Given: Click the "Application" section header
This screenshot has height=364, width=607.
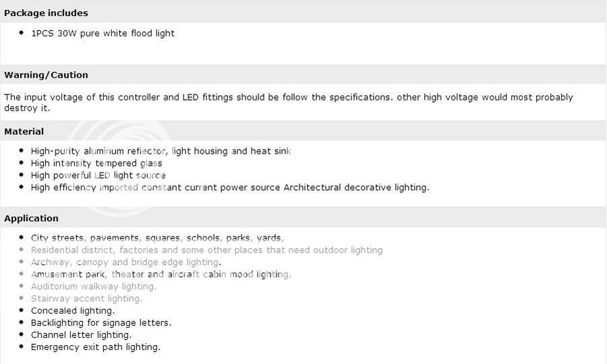Looking at the screenshot, I should click(31, 218).
